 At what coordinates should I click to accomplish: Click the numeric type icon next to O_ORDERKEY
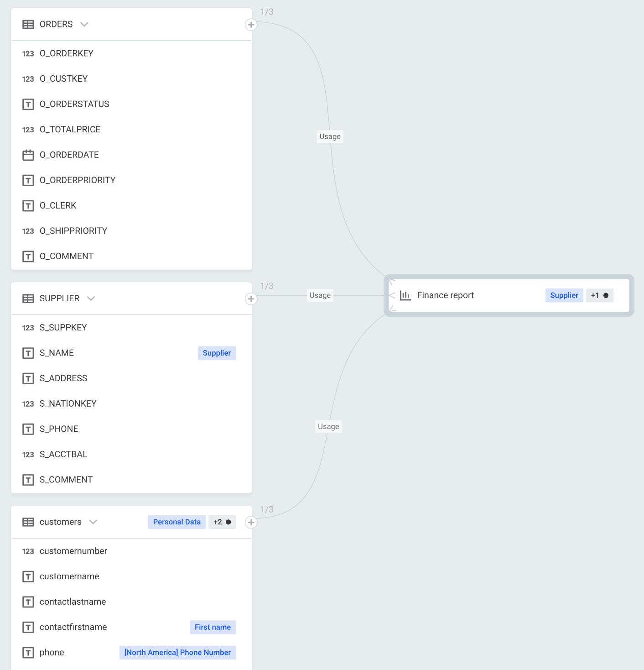[x=28, y=53]
